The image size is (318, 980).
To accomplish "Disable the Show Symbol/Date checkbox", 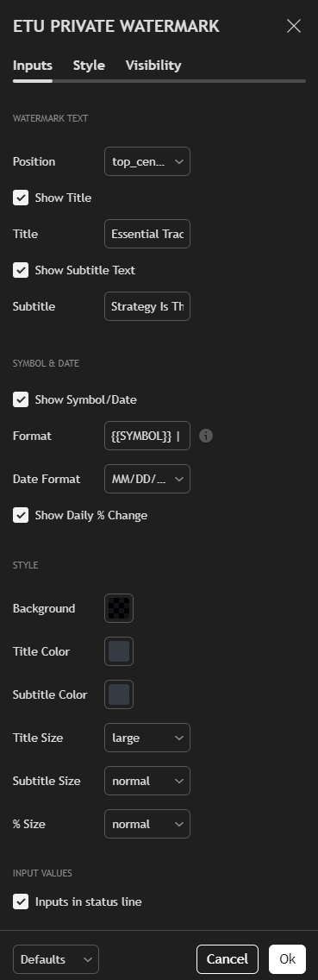I will 21,399.
